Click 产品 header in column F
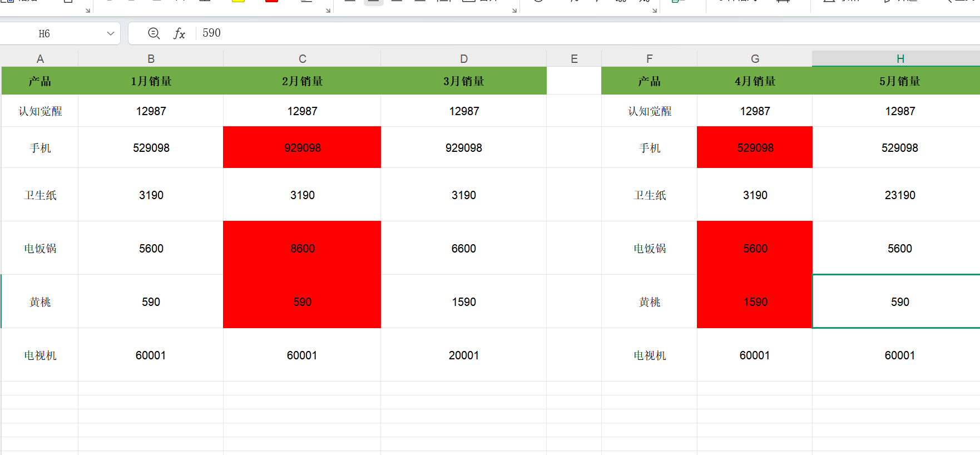 pyautogui.click(x=649, y=81)
